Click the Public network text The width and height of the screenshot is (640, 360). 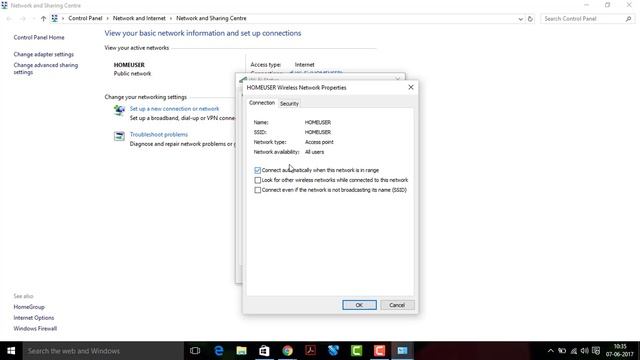tap(132, 73)
